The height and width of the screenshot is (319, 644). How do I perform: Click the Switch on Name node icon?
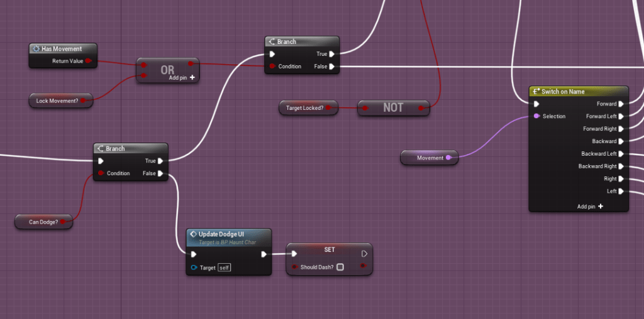tap(536, 92)
